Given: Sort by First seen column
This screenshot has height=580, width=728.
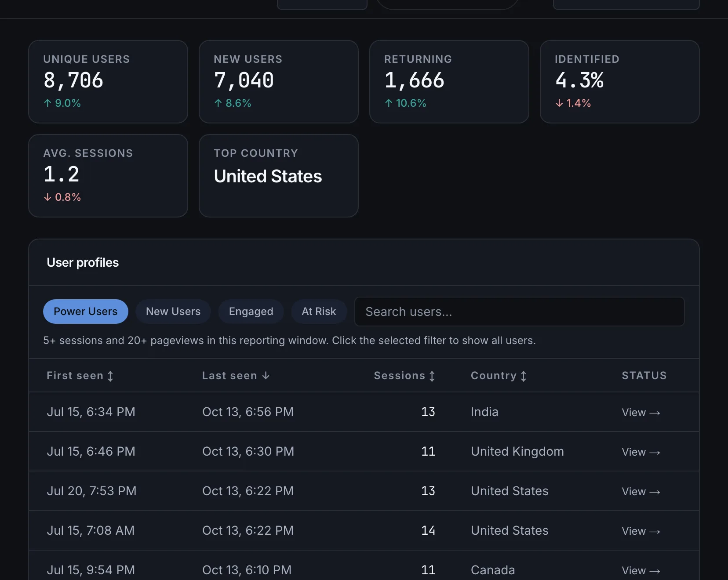Looking at the screenshot, I should click(80, 376).
